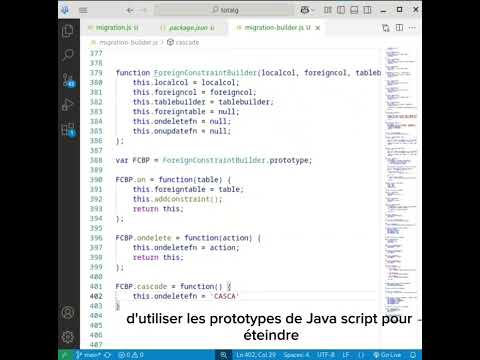Click 'cascade' on line 401
Viewport: 480px width, 360px height.
(x=152, y=287)
